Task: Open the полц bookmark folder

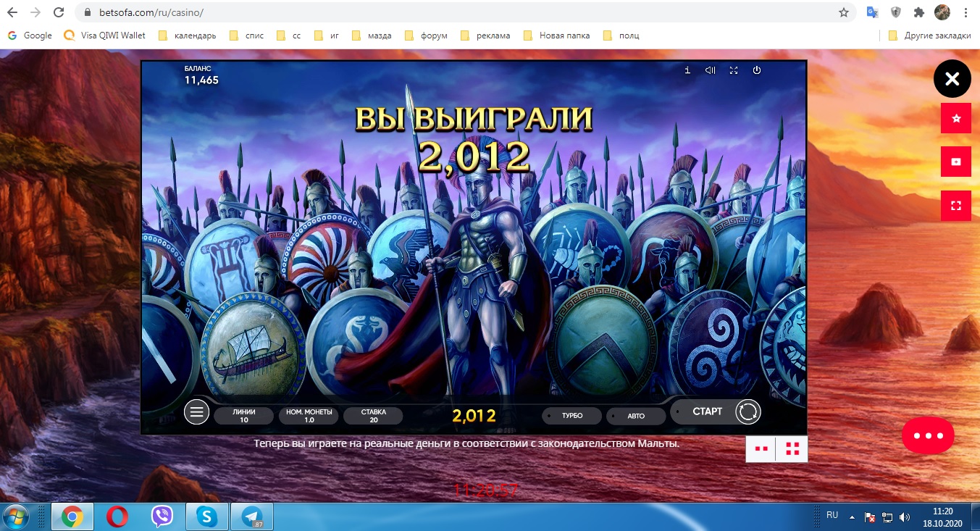Action: (x=621, y=35)
